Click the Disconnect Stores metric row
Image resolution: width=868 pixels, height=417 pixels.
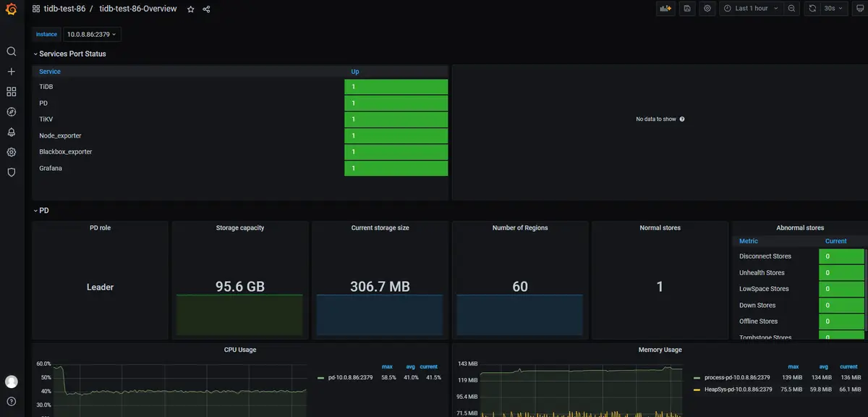click(800, 256)
